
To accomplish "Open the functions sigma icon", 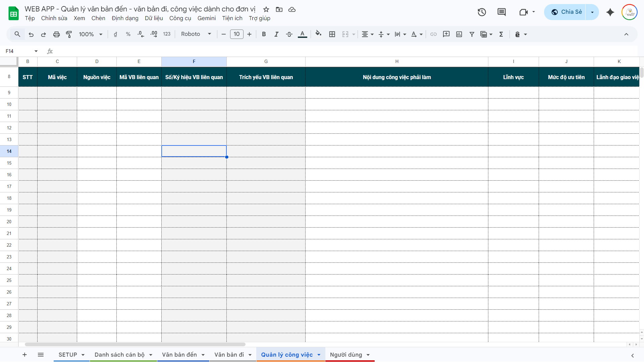I will [x=501, y=34].
